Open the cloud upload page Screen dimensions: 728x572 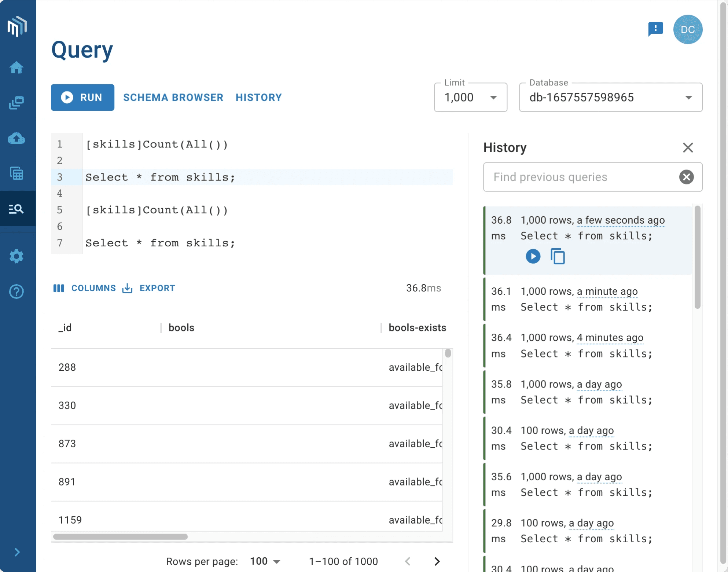pos(16,138)
